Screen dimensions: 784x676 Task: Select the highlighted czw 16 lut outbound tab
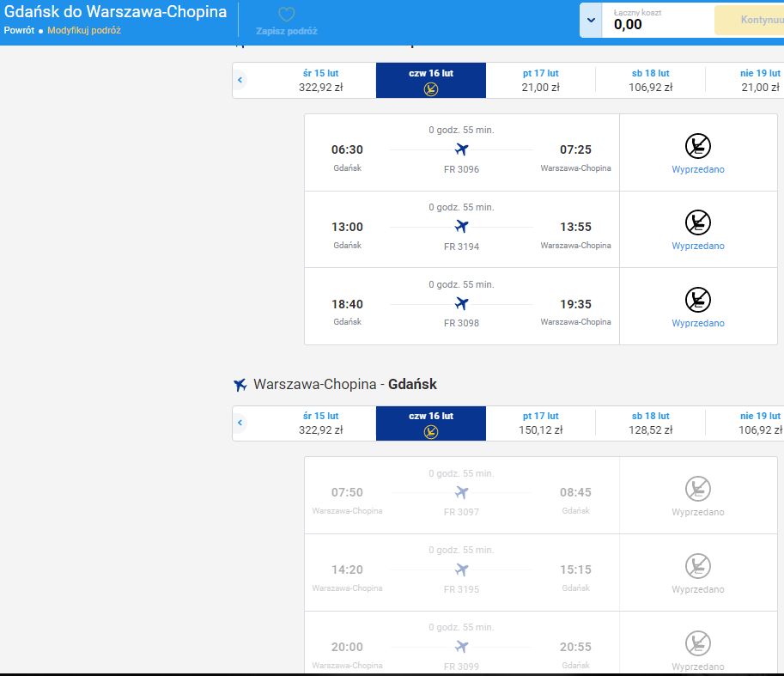431,80
